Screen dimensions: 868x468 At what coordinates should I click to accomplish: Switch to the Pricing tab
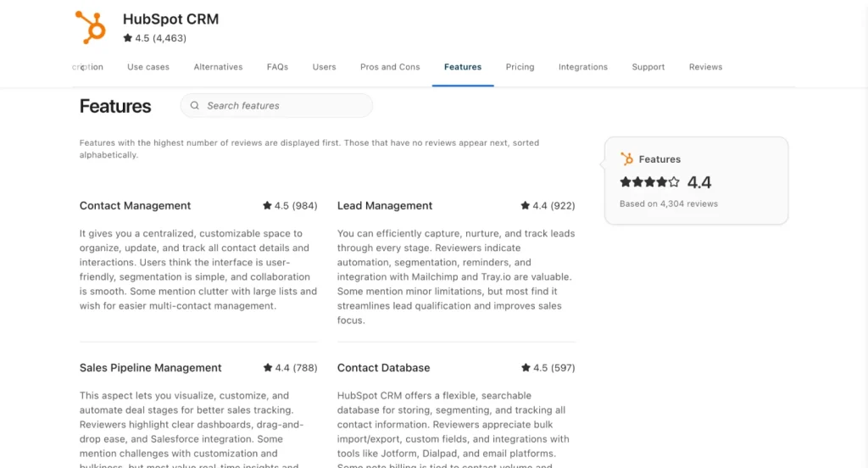point(520,67)
